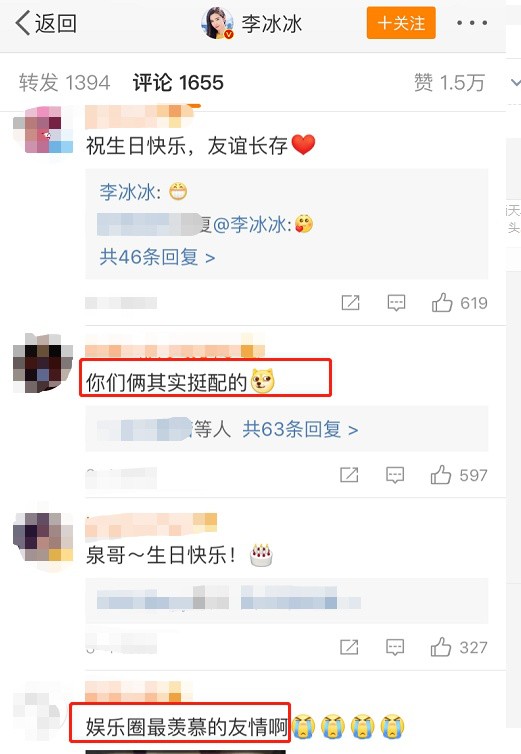
Task: Follow with the orange 十关注 button
Action: [401, 23]
